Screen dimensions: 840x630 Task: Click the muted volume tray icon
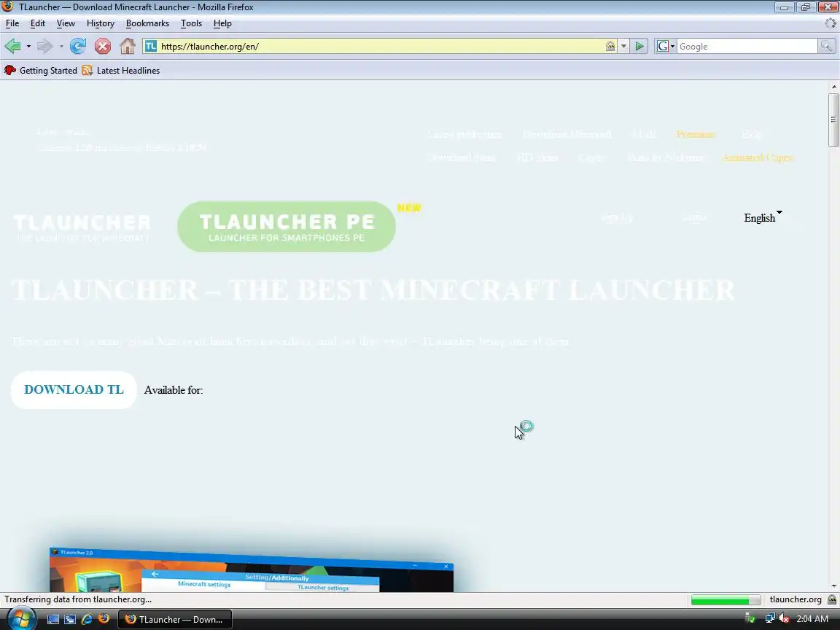[x=785, y=619]
